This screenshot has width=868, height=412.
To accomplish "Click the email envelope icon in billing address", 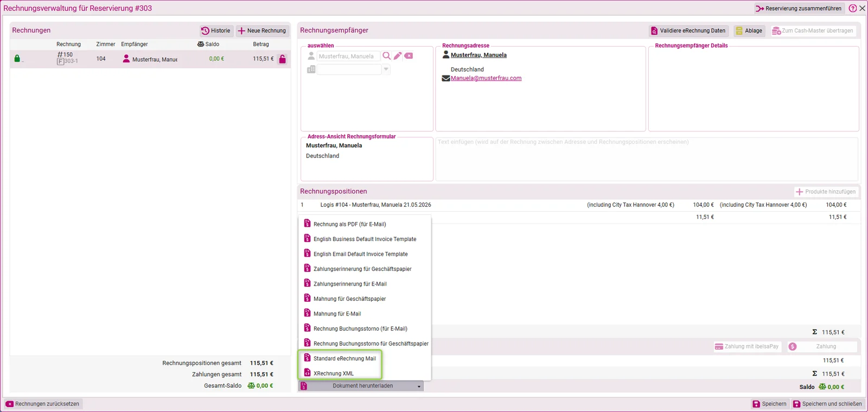I will (446, 78).
